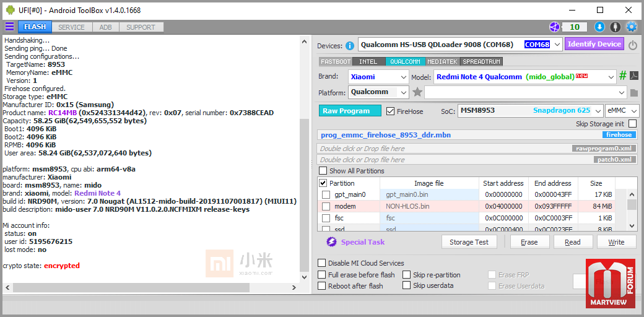Open the eMMC storage type dropdown

click(634, 111)
